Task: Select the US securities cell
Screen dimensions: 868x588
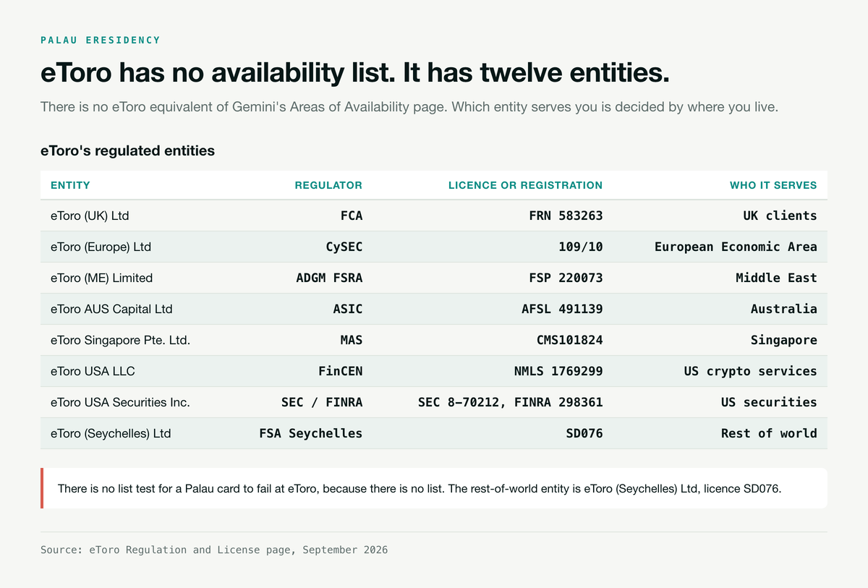Action: pos(769,402)
